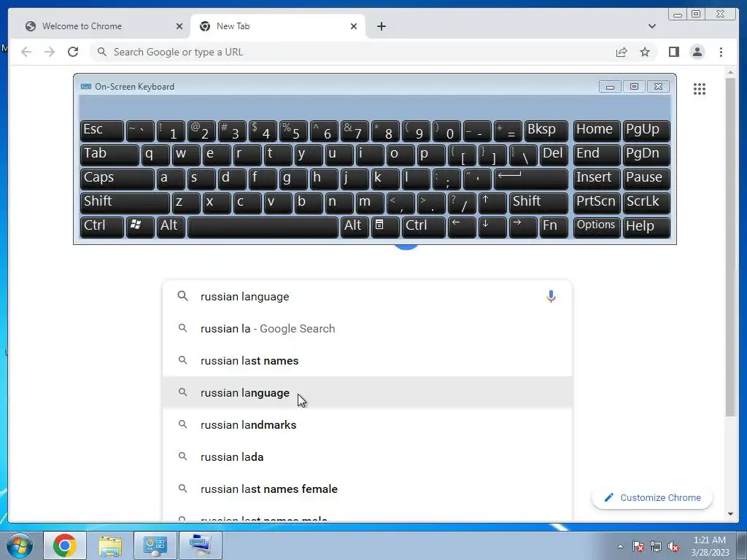Share this page icon in address bar

[622, 52]
